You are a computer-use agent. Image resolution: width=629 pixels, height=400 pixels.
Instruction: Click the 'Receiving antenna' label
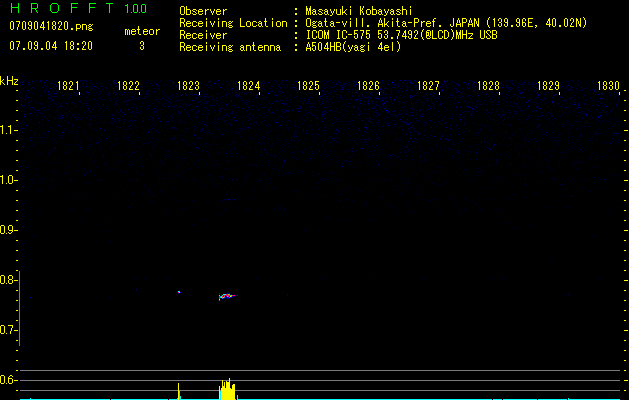pyautogui.click(x=230, y=47)
